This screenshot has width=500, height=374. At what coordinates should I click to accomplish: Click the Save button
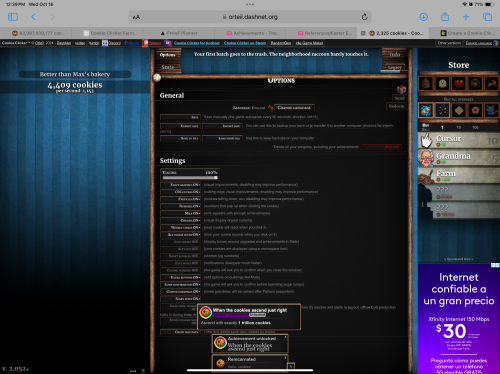point(180,117)
